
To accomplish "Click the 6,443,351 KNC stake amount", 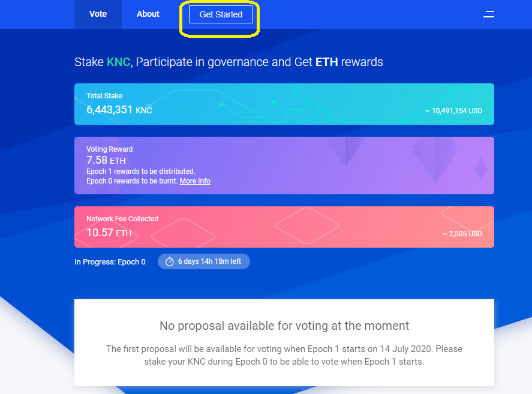I will point(119,110).
